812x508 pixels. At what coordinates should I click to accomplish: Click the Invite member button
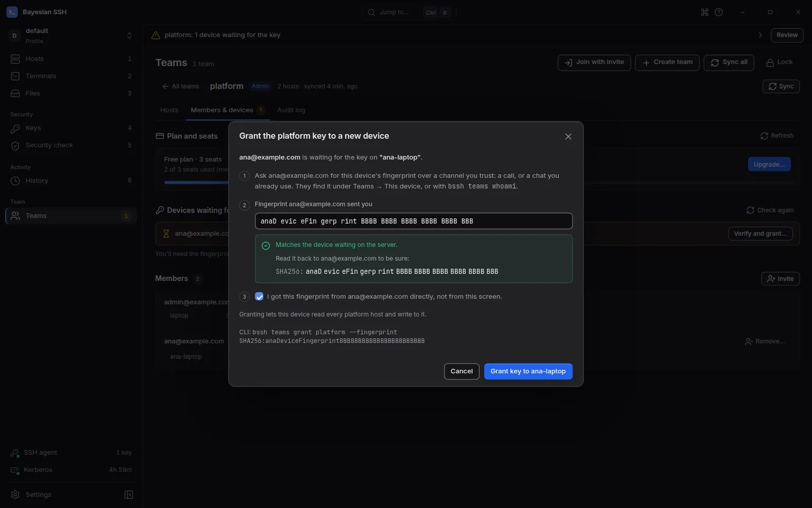pyautogui.click(x=781, y=279)
